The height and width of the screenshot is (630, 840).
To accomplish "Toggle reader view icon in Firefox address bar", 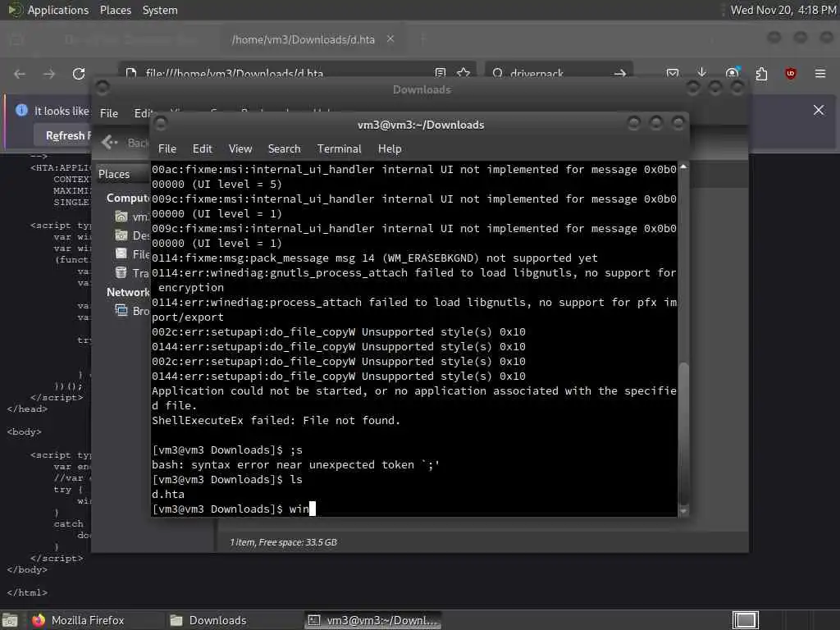I will coord(441,73).
